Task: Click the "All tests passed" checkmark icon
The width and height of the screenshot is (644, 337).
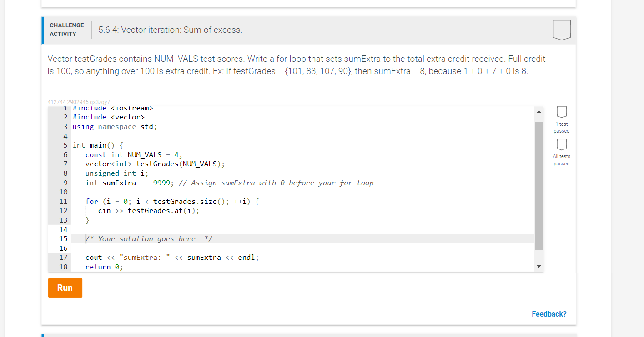Action: [561, 144]
